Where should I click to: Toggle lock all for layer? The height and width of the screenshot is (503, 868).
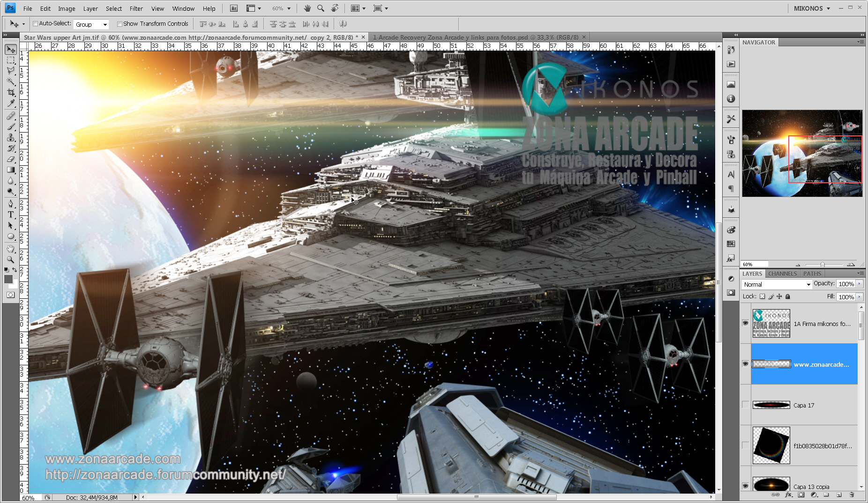[788, 296]
